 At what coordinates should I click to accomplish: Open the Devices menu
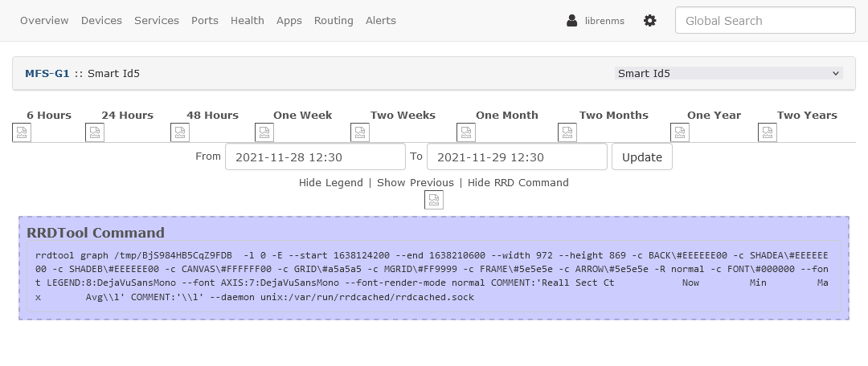coord(101,20)
